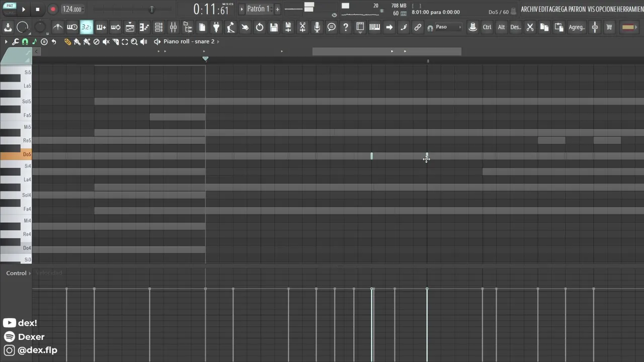Click the Do5 piano key
The width and height of the screenshot is (644, 362).
pyautogui.click(x=16, y=155)
